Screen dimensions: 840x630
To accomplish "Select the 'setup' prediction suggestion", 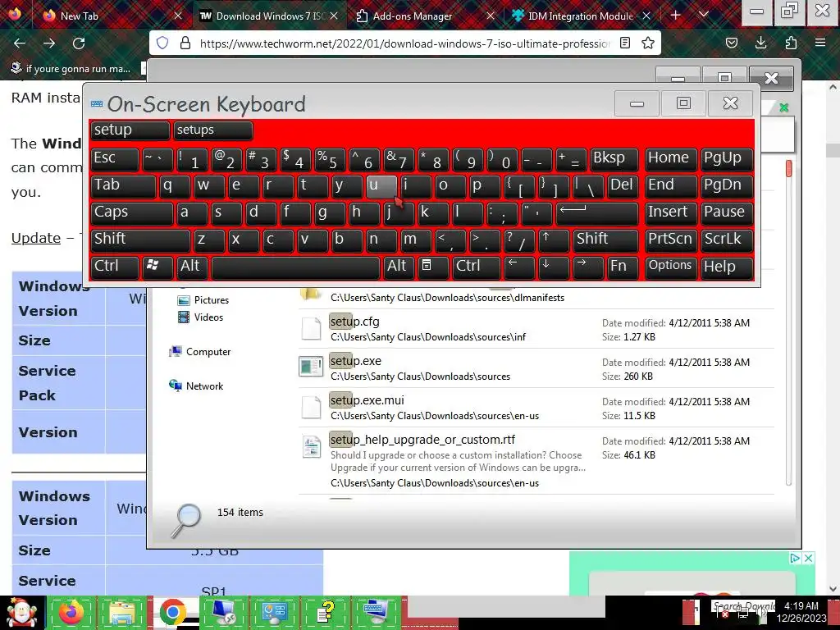I will coord(130,130).
